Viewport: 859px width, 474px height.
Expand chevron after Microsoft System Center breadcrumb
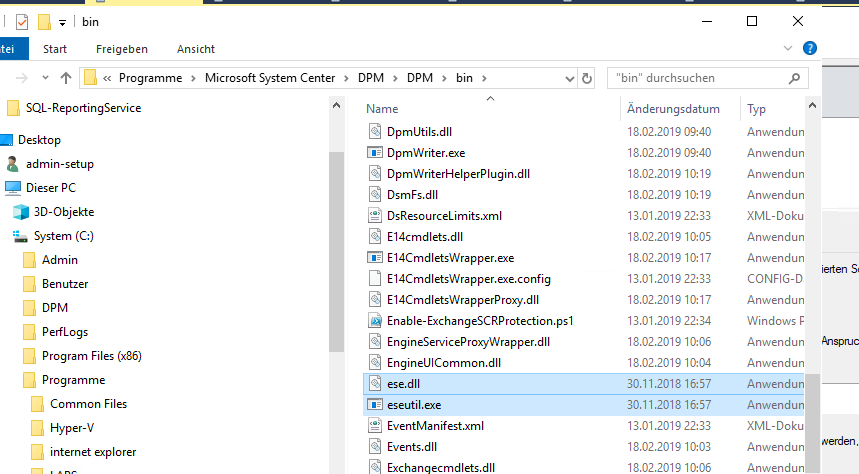click(x=346, y=78)
